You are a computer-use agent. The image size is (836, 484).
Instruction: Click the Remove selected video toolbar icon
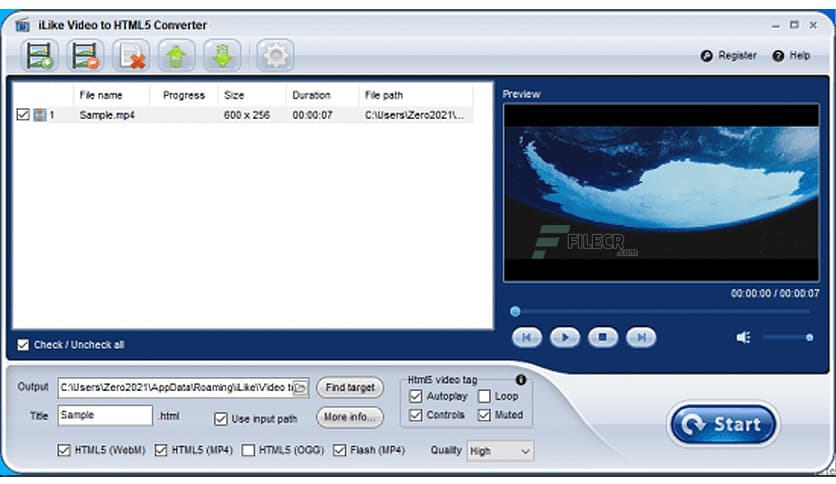coord(85,55)
